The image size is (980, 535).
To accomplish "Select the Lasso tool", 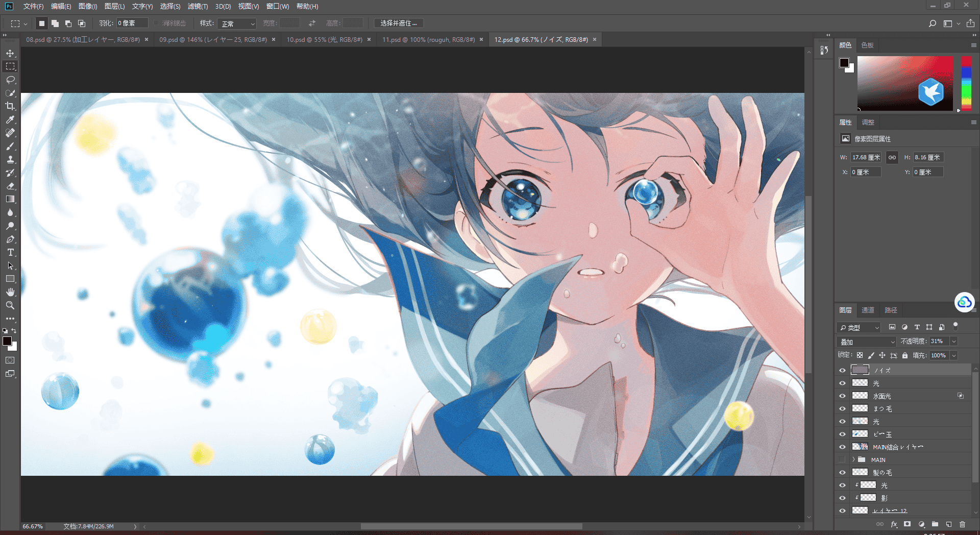I will pyautogui.click(x=10, y=80).
